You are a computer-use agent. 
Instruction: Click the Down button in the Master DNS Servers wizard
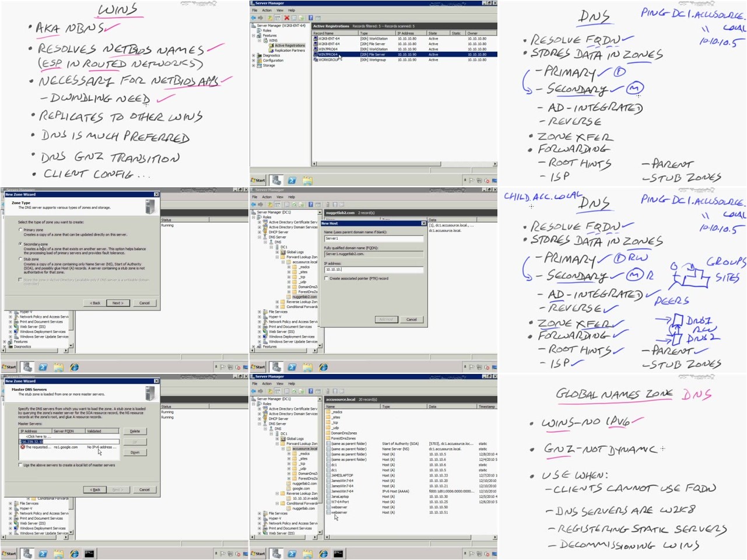pyautogui.click(x=135, y=452)
